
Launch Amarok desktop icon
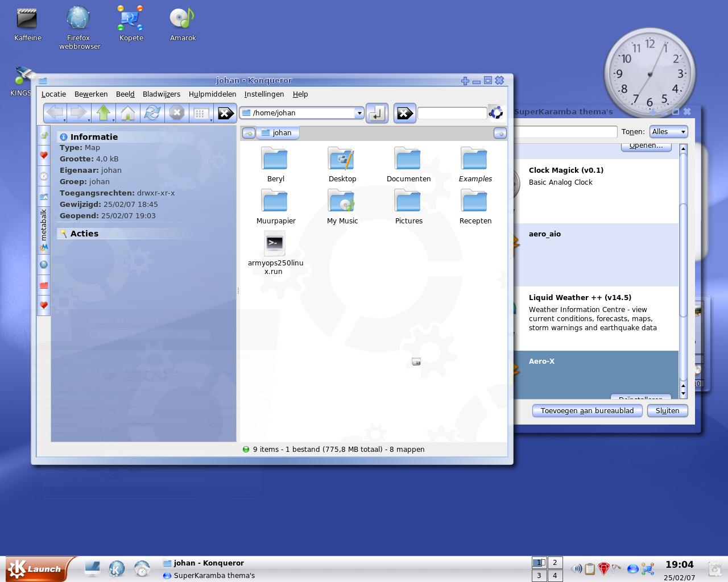183,24
